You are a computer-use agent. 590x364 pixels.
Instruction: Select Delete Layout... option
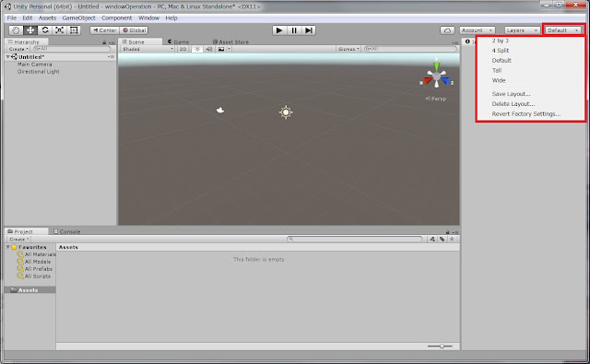(x=513, y=104)
